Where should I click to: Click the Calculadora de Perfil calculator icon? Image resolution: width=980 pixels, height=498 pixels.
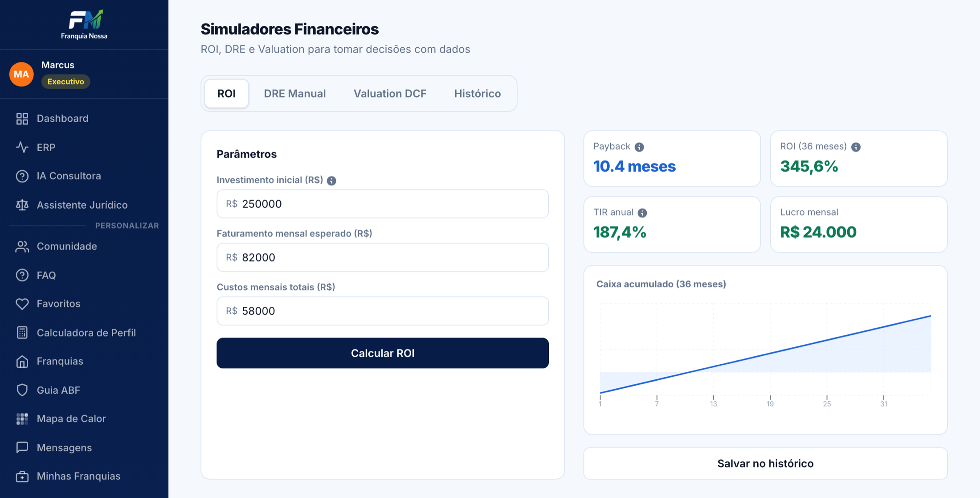point(22,333)
